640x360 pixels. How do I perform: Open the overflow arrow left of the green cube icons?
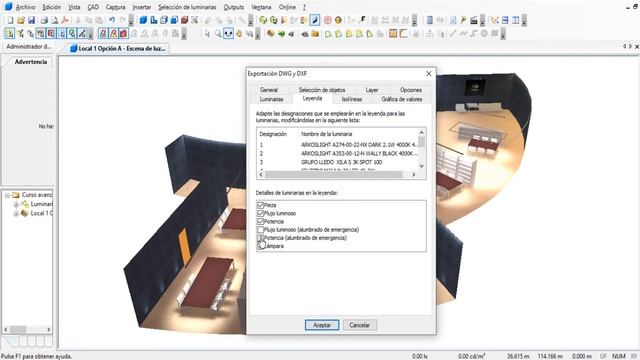[x=251, y=20]
